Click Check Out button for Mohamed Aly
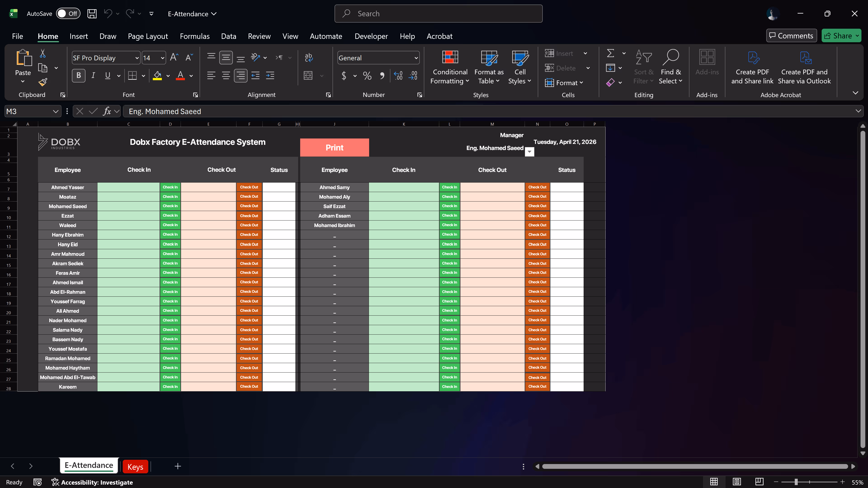The width and height of the screenshot is (868, 488). coord(537,197)
